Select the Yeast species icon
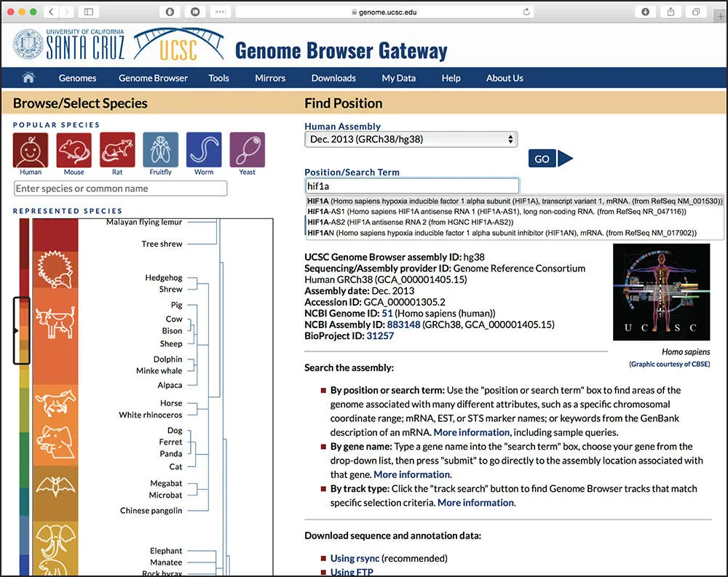728x577 pixels. coord(247,149)
